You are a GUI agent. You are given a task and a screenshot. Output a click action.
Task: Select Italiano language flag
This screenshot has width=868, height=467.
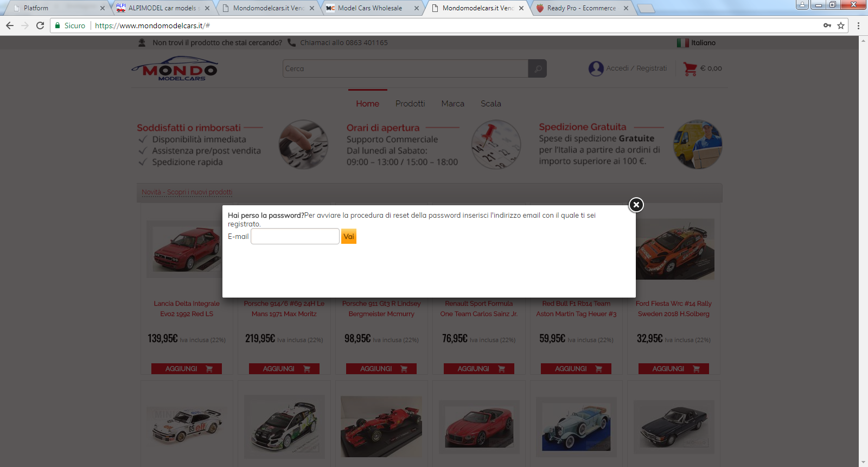point(682,42)
